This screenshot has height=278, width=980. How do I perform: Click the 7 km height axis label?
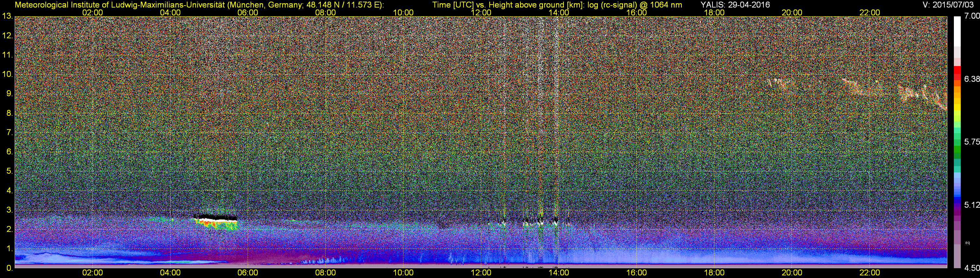point(9,132)
